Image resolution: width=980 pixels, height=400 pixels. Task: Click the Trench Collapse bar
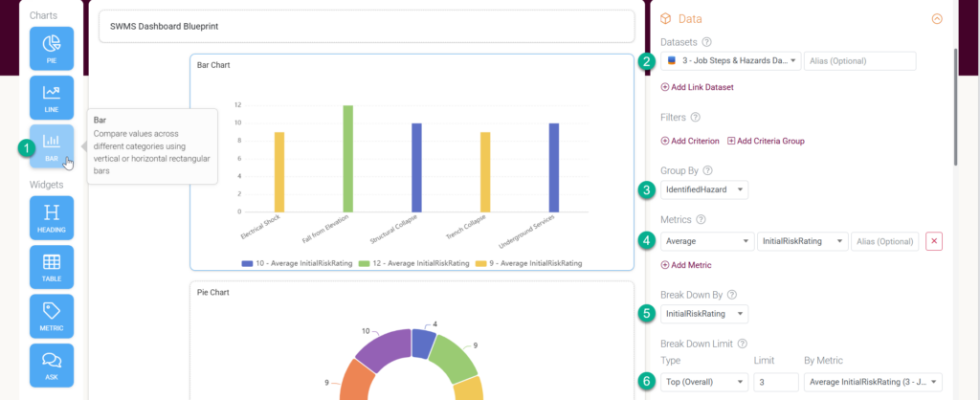(x=485, y=172)
